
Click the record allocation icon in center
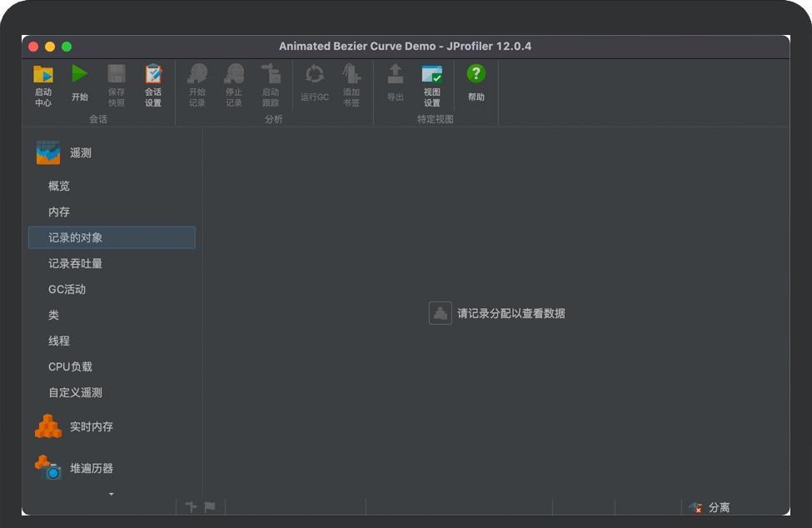tap(441, 313)
